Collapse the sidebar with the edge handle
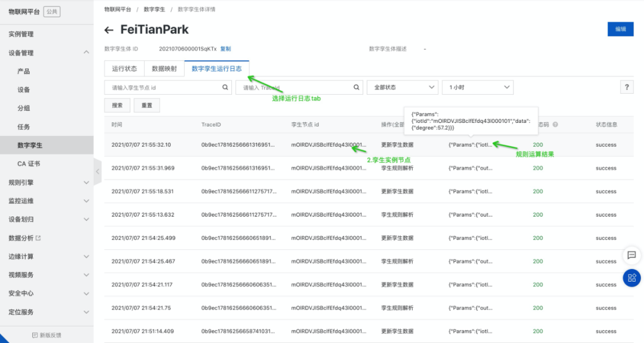This screenshot has width=644, height=343. click(97, 171)
